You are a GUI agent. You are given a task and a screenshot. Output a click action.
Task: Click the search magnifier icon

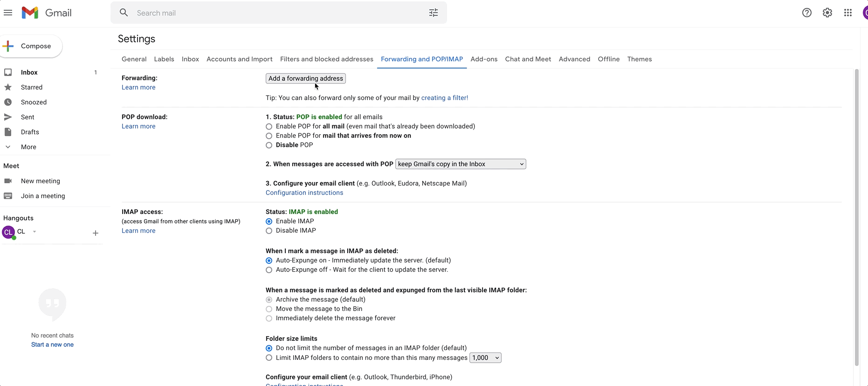(124, 13)
